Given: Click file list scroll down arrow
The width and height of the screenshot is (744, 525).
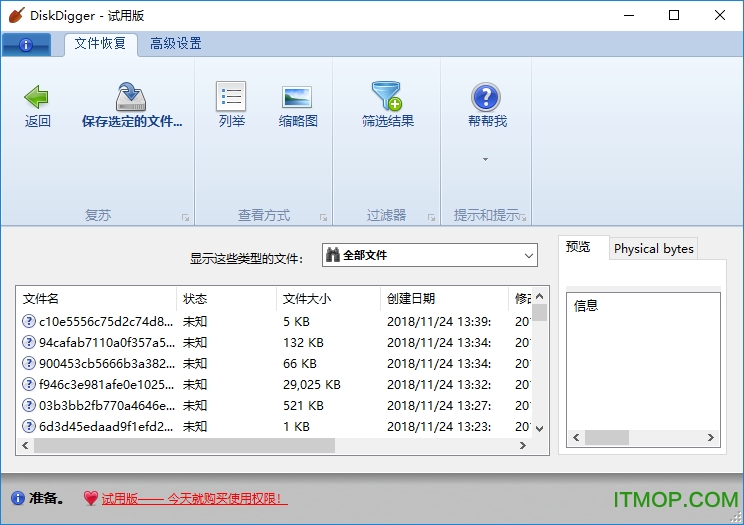Looking at the screenshot, I should point(539,428).
